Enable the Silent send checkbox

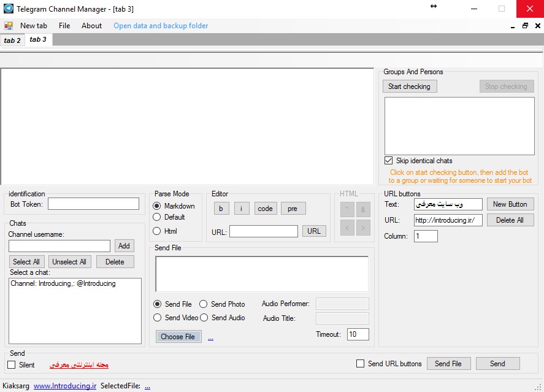coord(12,364)
